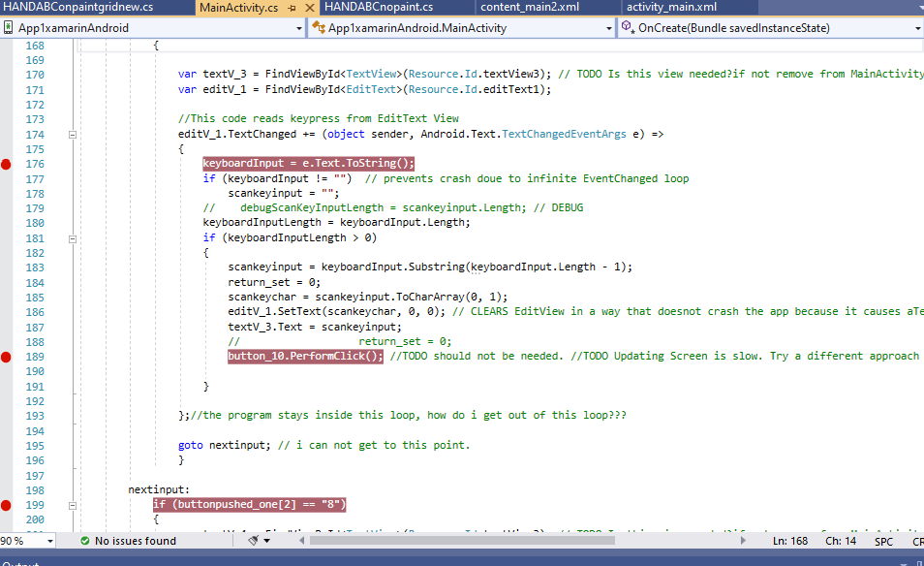Open the OnCreate method dropdown

tap(915, 28)
